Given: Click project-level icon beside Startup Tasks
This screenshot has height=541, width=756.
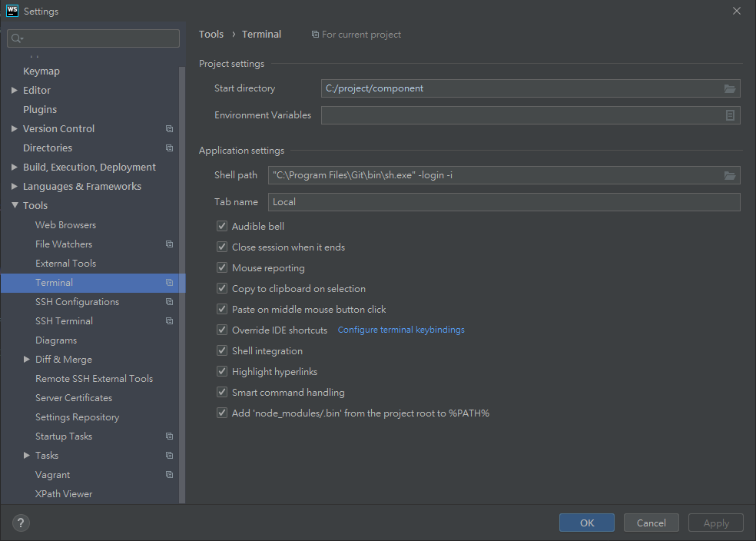Looking at the screenshot, I should tap(169, 436).
